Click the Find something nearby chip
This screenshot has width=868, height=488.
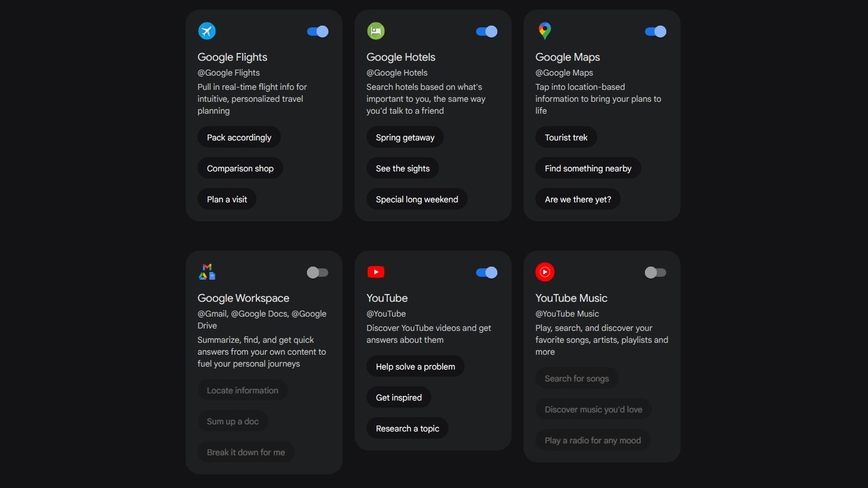pyautogui.click(x=588, y=168)
